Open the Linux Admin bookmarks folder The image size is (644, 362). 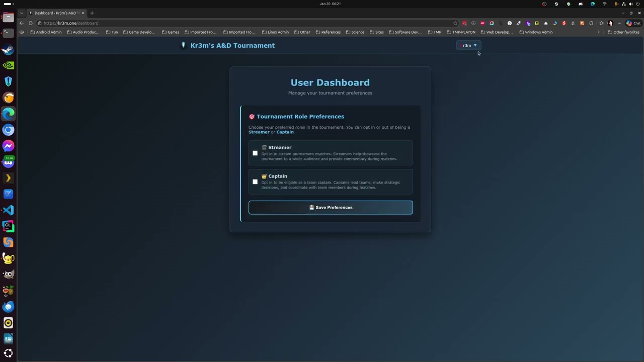point(275,32)
